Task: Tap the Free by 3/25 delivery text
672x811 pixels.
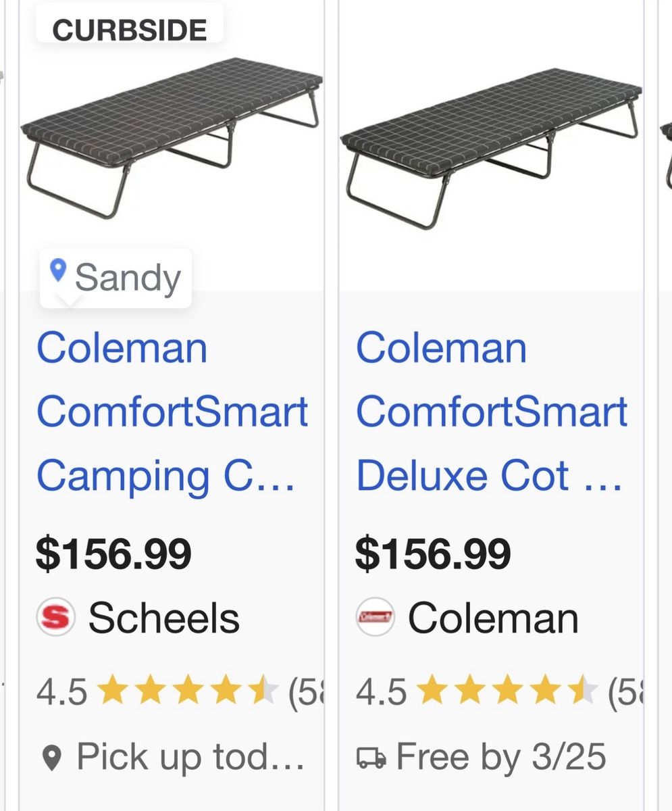Action: [501, 758]
